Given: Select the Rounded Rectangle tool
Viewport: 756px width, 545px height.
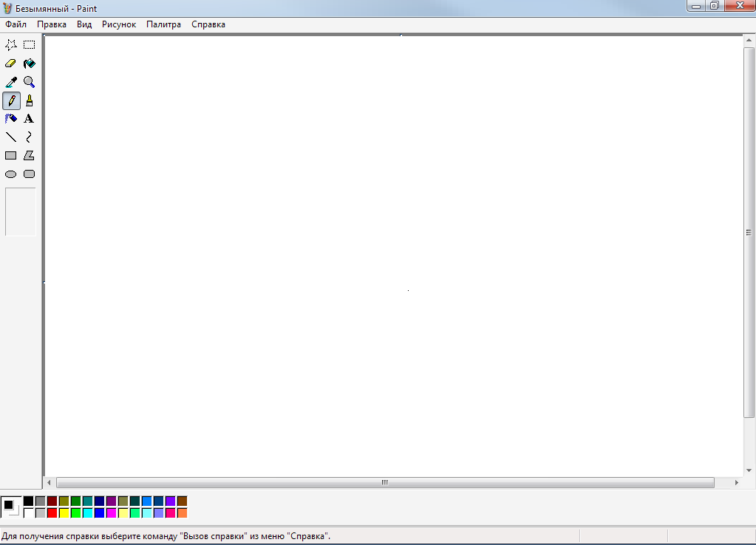Looking at the screenshot, I should [x=30, y=174].
